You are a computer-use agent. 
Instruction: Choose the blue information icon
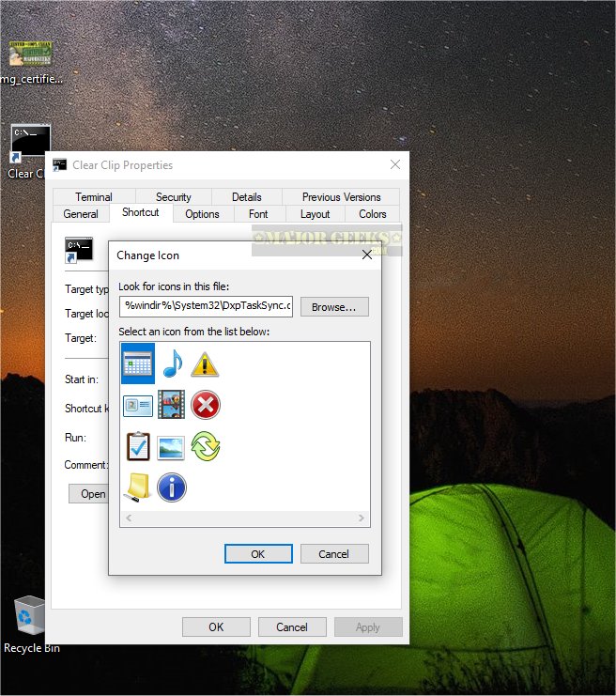point(171,487)
